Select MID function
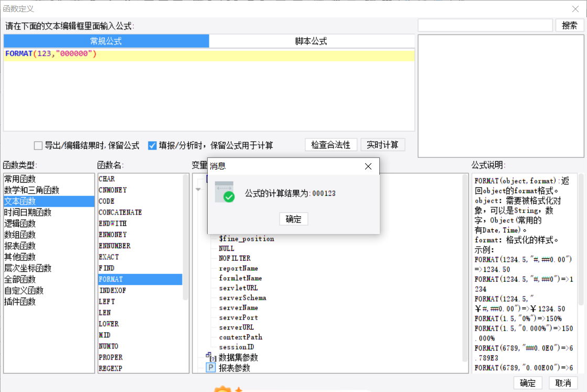Viewport: 587px width, 392px height. pyautogui.click(x=140, y=335)
